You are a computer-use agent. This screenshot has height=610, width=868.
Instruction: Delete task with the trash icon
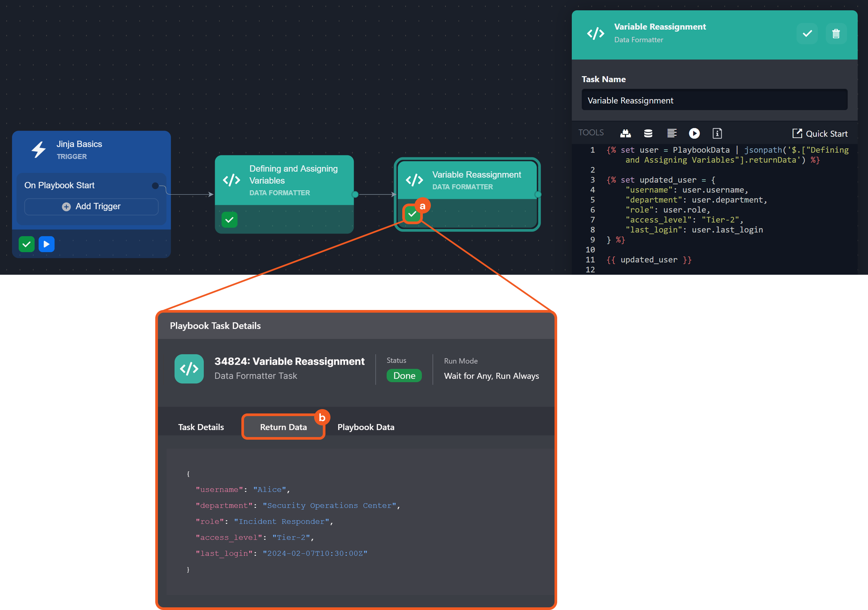835,34
